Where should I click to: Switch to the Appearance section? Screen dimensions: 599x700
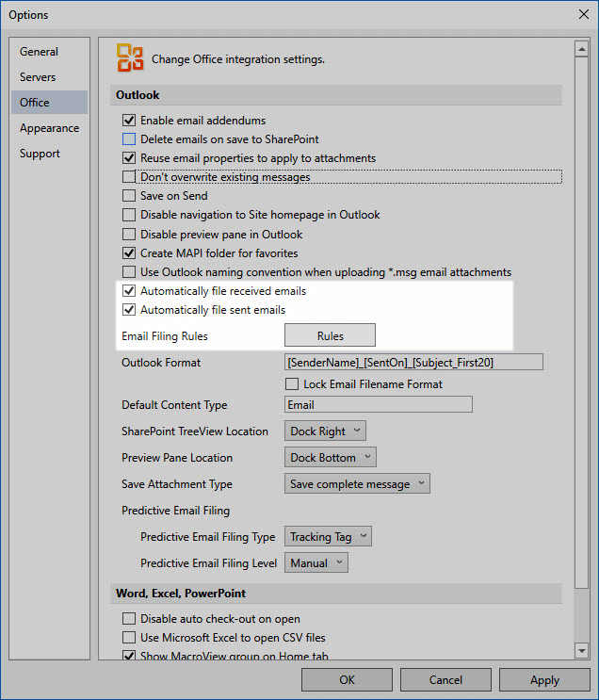tap(49, 128)
